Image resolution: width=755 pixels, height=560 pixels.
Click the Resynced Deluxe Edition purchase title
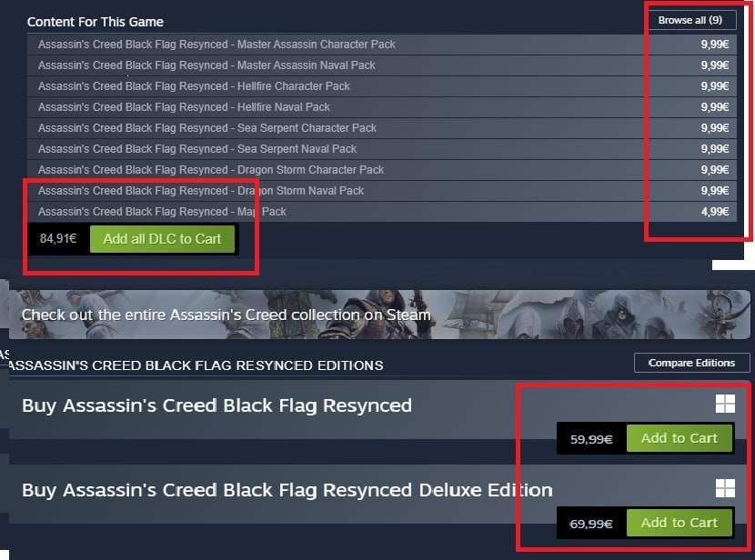pos(287,490)
